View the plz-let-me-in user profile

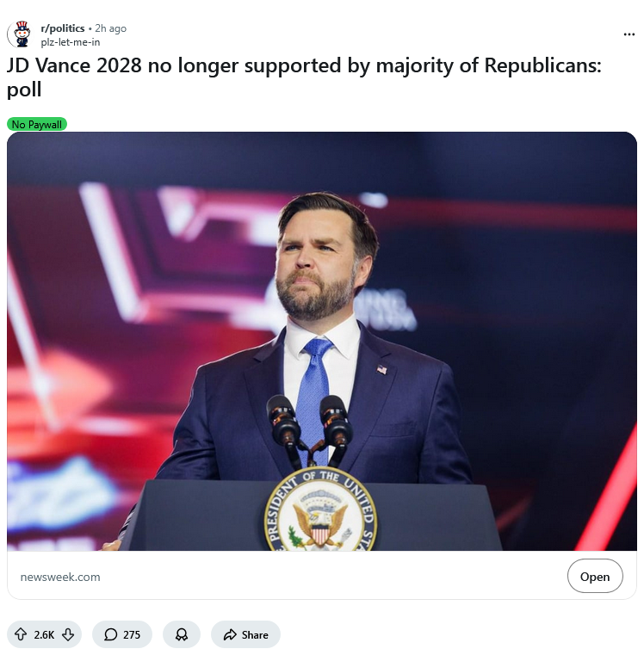[x=71, y=41]
